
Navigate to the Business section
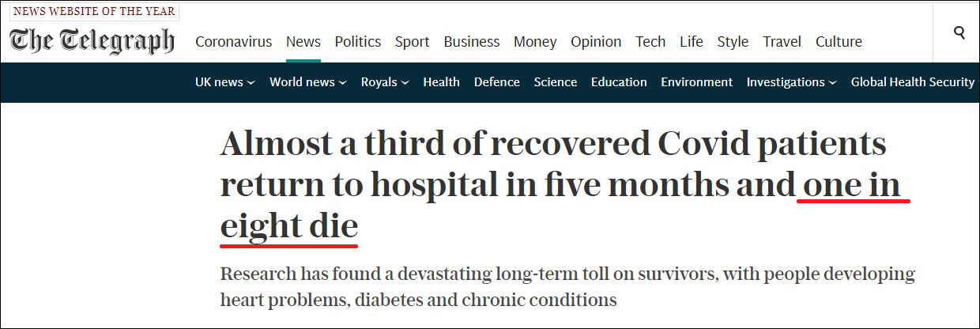471,42
